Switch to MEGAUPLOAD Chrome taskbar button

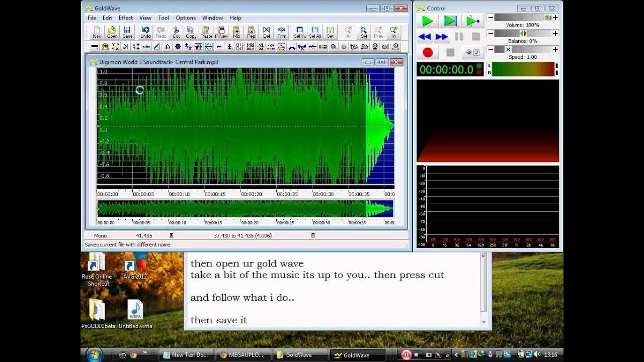pos(244,355)
